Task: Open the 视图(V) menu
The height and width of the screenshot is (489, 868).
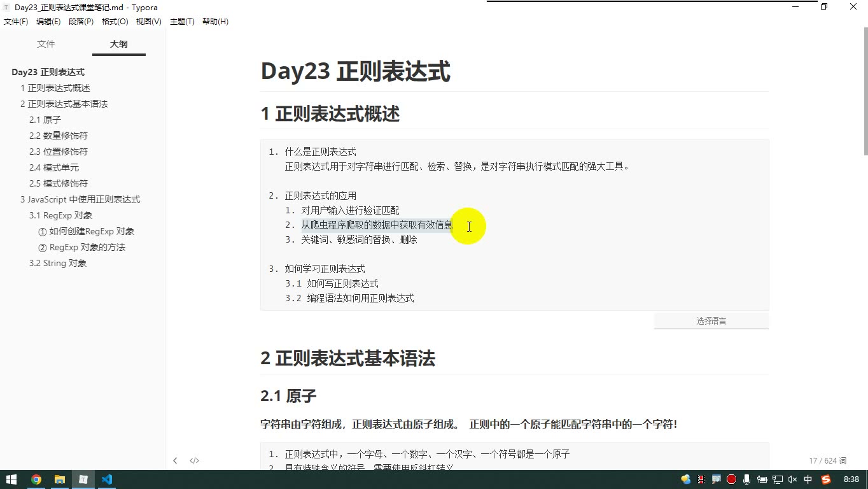Action: tap(149, 22)
